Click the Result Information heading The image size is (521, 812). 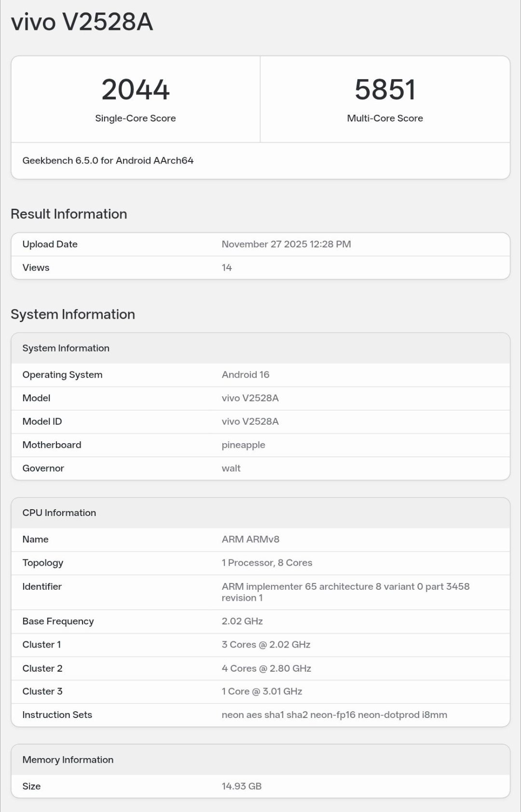click(69, 214)
